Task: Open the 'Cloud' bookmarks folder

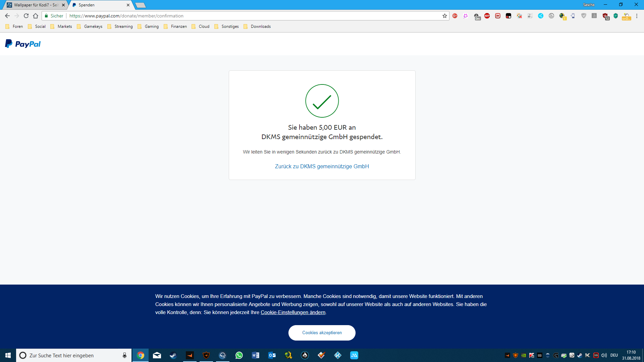Action: (200, 26)
